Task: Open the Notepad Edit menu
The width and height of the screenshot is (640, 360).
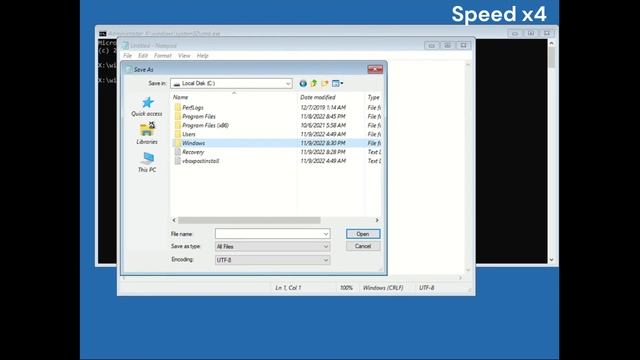Action: click(142, 56)
